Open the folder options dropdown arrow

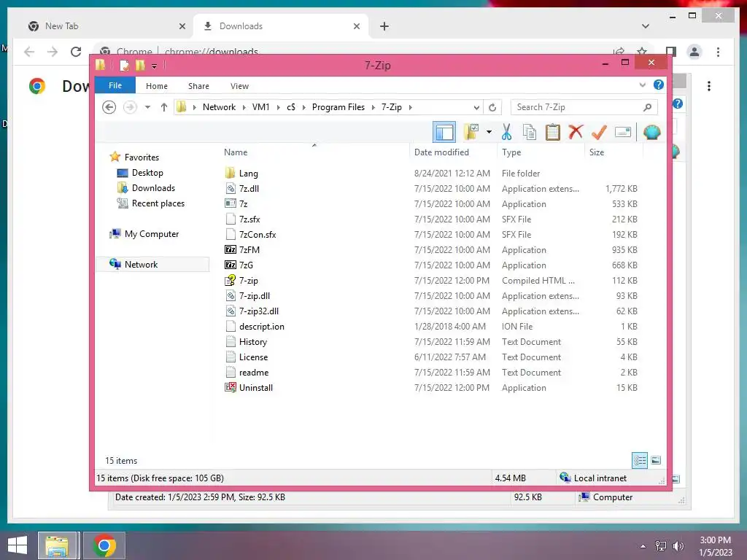pos(489,132)
